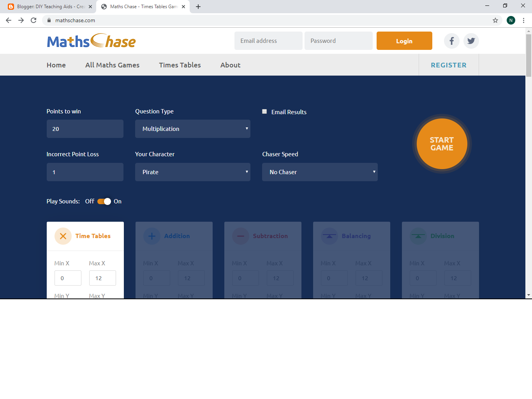Select the Maths Chase browser tab
Viewport: 532px width, 399px height.
[x=143, y=7]
